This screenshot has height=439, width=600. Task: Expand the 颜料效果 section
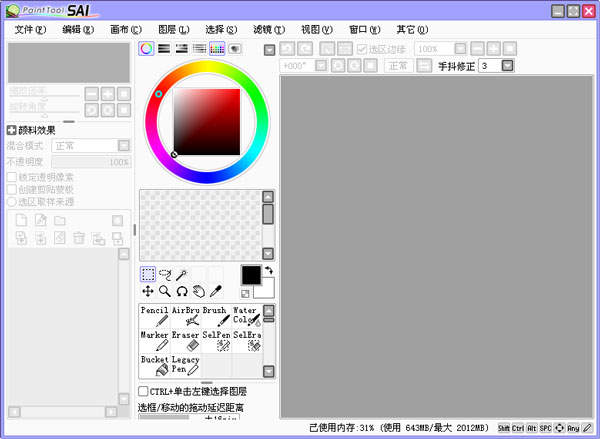[x=11, y=130]
